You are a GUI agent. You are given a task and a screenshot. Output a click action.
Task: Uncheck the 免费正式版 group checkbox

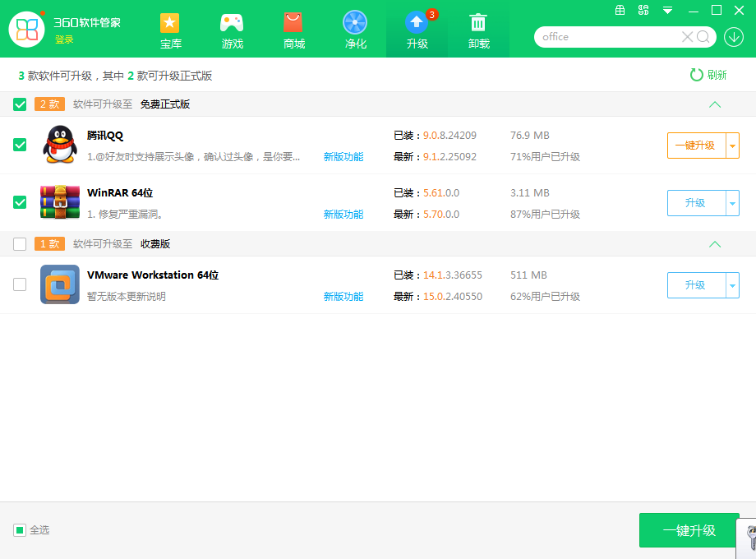pos(20,104)
